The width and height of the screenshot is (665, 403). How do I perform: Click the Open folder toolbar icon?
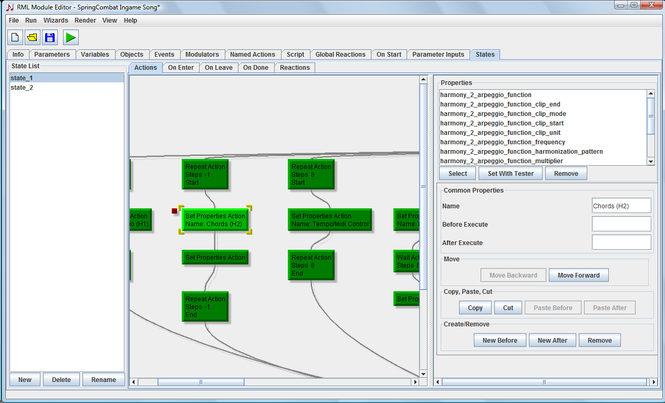click(x=33, y=37)
